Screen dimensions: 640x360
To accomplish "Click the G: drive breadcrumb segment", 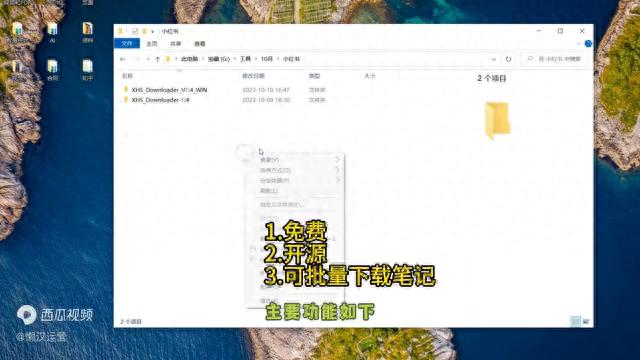I will pos(219,59).
